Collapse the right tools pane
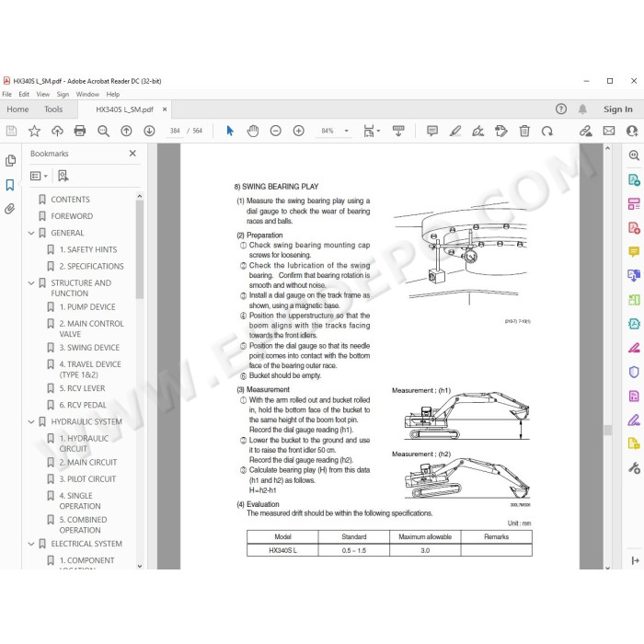 [635, 560]
